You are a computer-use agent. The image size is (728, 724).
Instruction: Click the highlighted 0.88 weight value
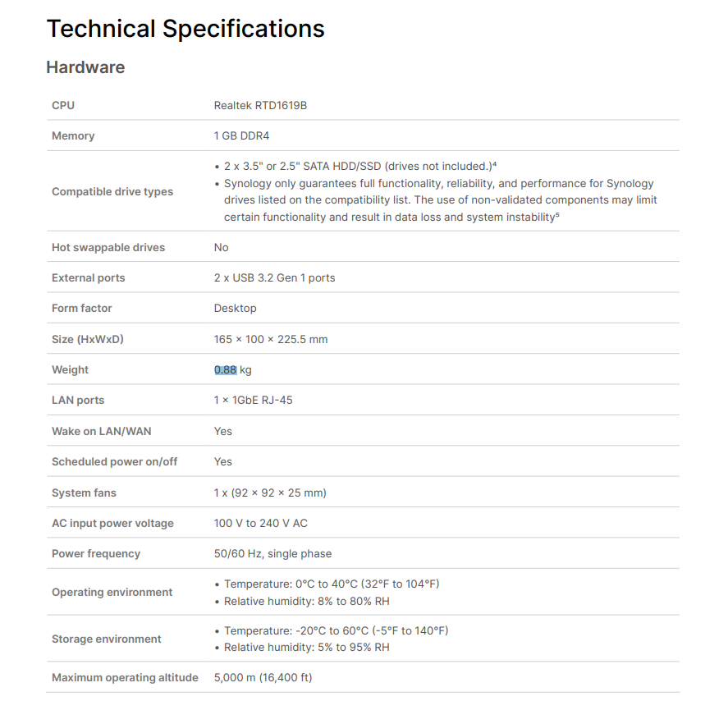(x=225, y=370)
